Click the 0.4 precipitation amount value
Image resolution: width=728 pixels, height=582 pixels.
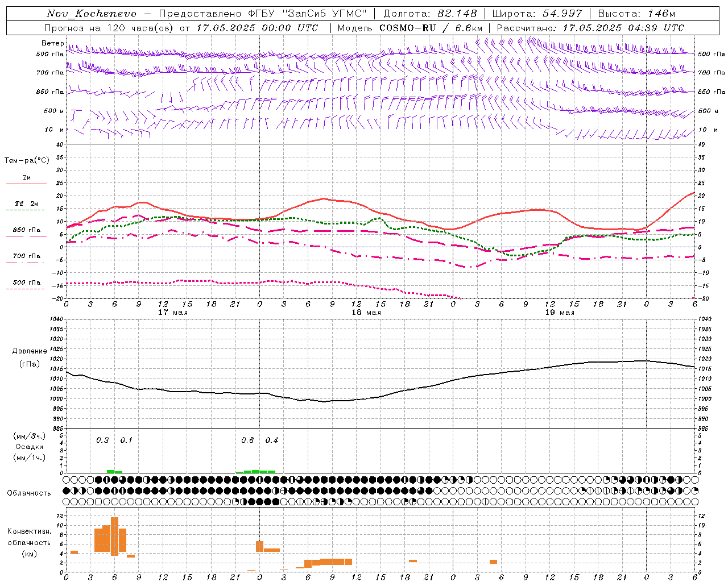tap(272, 440)
